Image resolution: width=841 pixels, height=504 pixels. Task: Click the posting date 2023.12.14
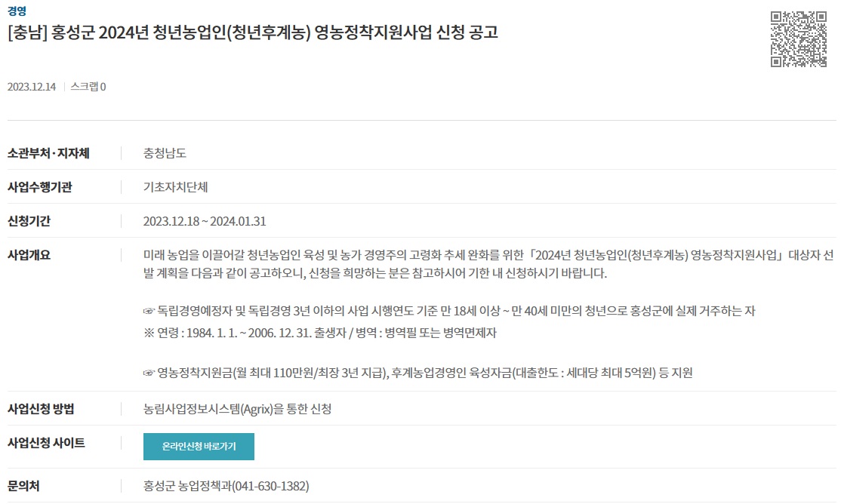[31, 87]
